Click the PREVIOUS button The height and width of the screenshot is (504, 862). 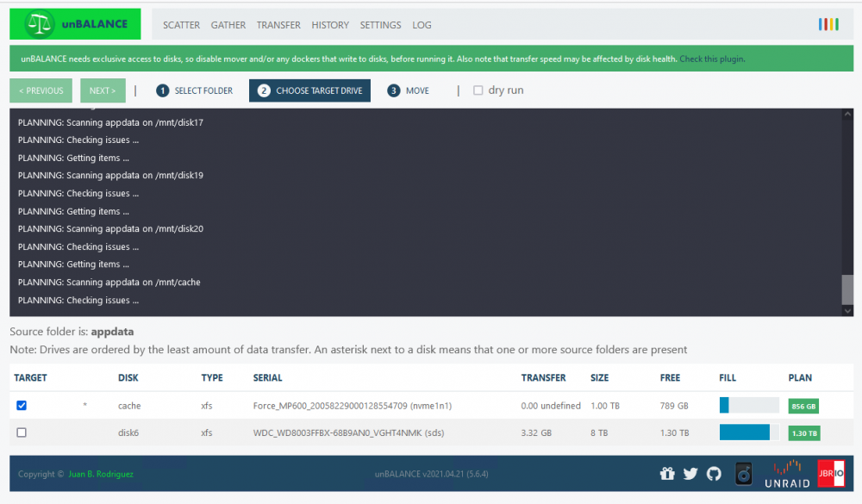click(41, 90)
